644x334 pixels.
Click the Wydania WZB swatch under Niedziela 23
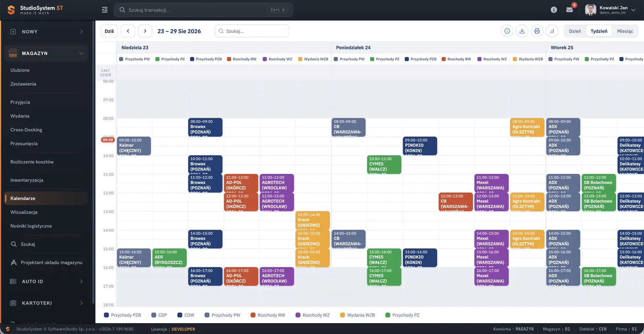tap(300, 59)
